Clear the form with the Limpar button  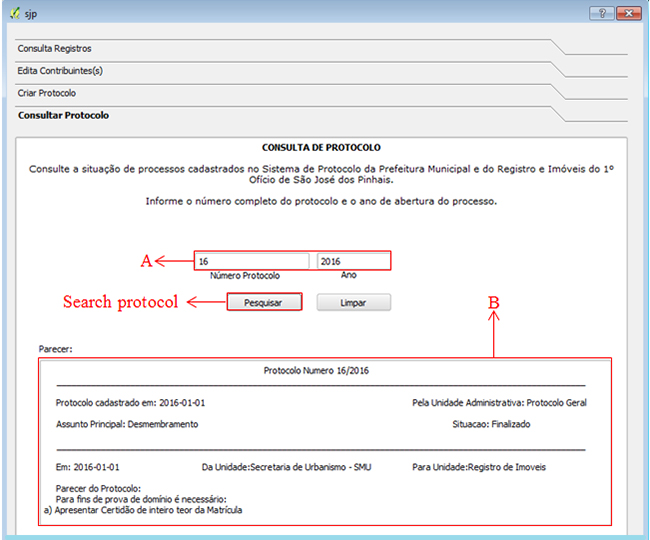pos(353,302)
